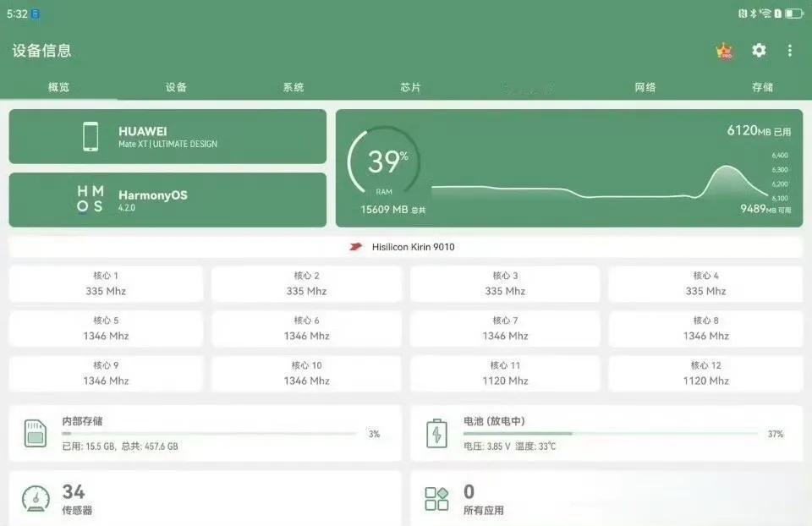The width and height of the screenshot is (812, 526).
Task: Switch to the 芯片 tab
Action: [x=411, y=87]
